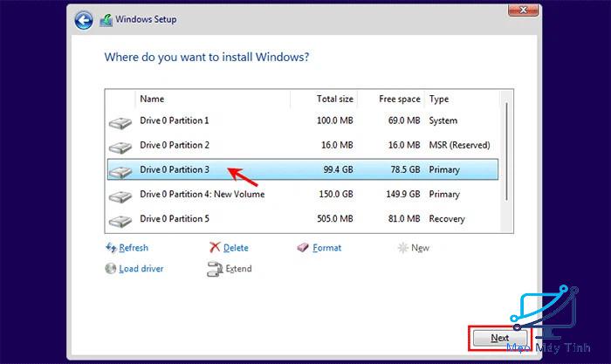Click the 505.0 MB total size cell

point(334,218)
